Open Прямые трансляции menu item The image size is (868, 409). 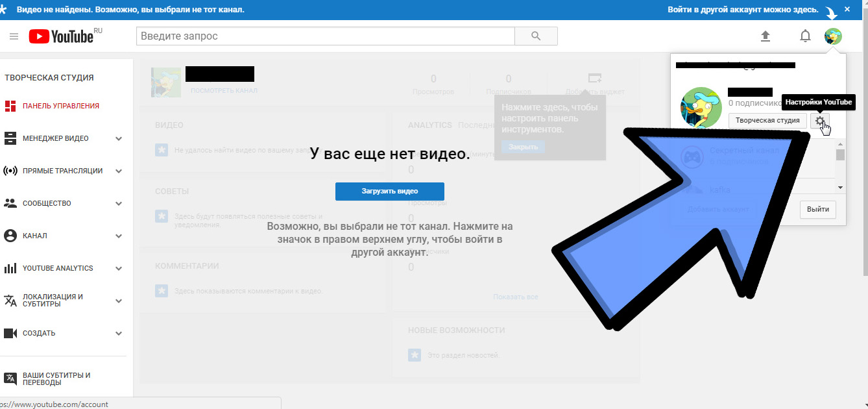tap(63, 171)
